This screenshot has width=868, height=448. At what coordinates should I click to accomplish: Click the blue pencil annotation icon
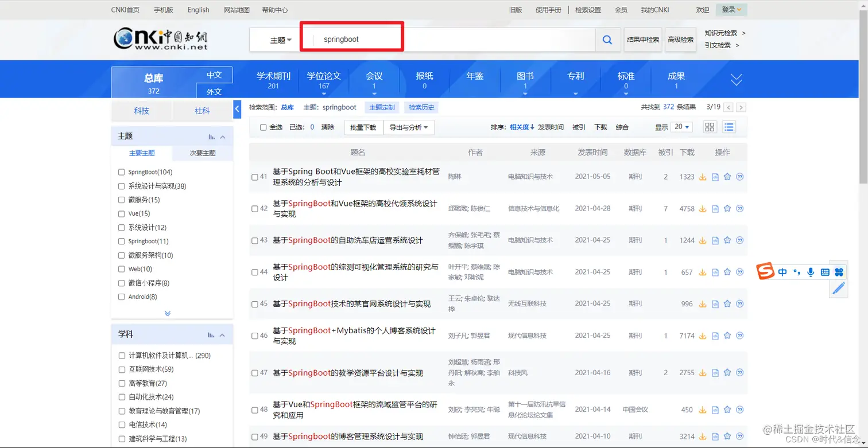[x=839, y=288]
